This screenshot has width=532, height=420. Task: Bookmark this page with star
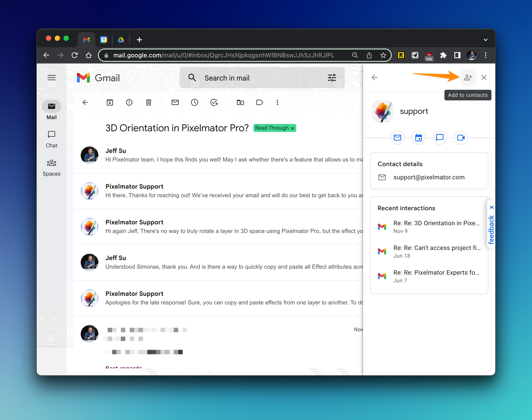tap(383, 55)
